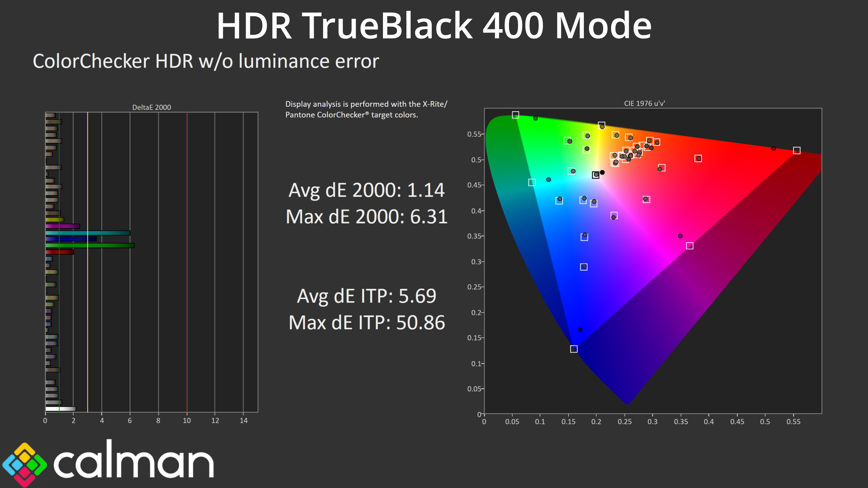Click the Avg dE 2000: 1.14 text

pyautogui.click(x=367, y=190)
